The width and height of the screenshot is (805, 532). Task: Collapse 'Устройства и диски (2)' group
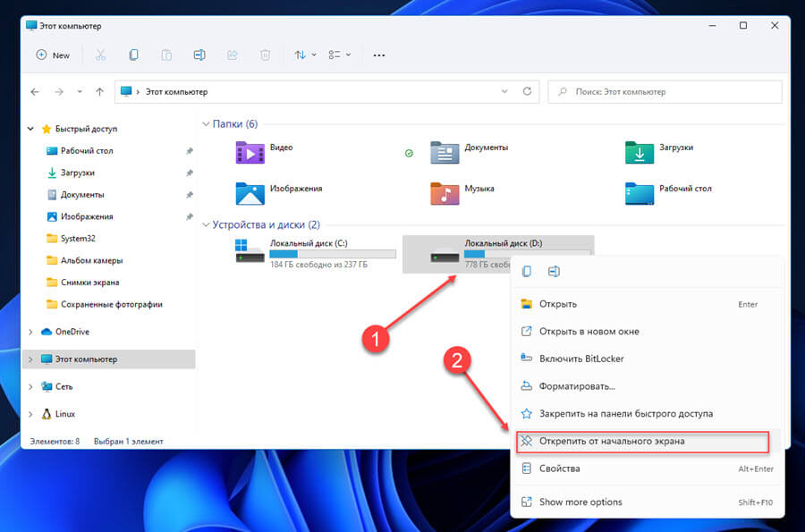(206, 224)
